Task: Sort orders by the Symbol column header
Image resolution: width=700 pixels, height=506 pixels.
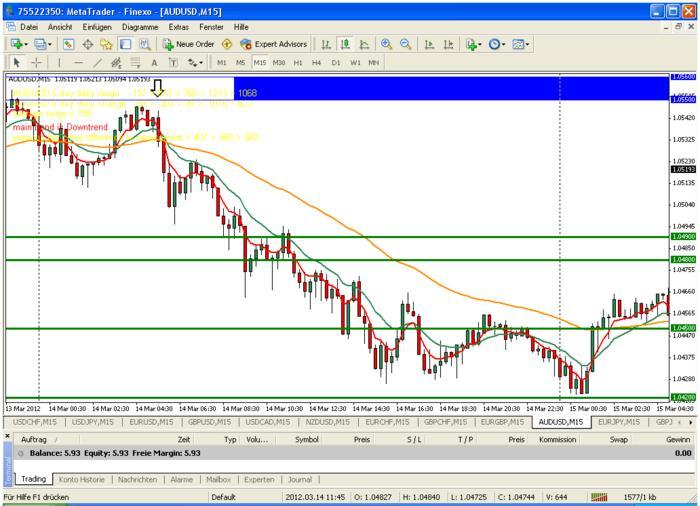Action: click(307, 439)
